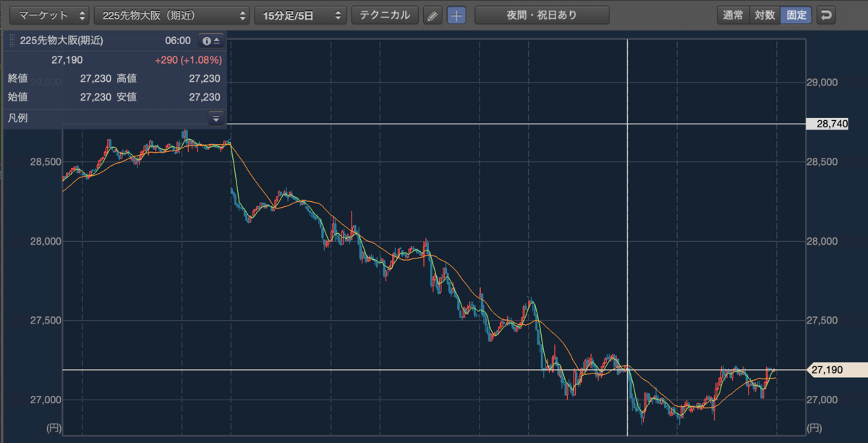This screenshot has width=868, height=443.
Task: Select 対数 logarithmic scale mode
Action: pyautogui.click(x=765, y=15)
